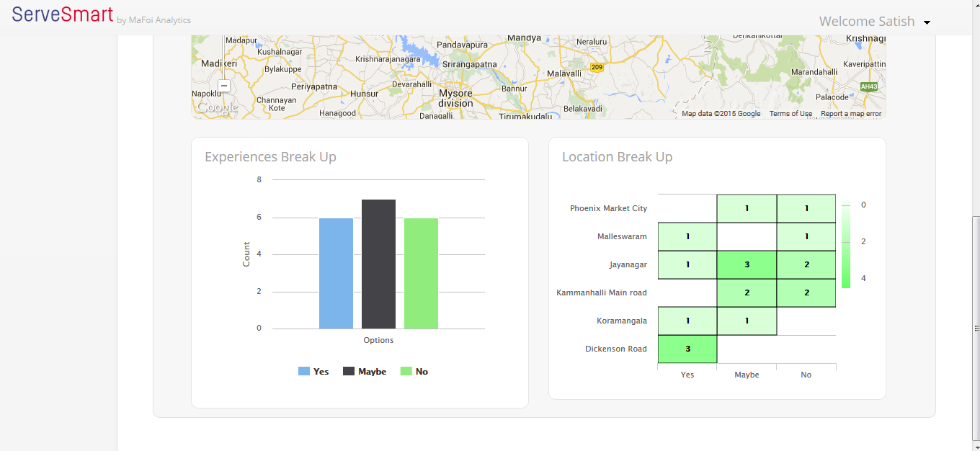Viewport: 980px width, 451px height.
Task: Select Jayanagar No cell showing 2
Action: 806,265
